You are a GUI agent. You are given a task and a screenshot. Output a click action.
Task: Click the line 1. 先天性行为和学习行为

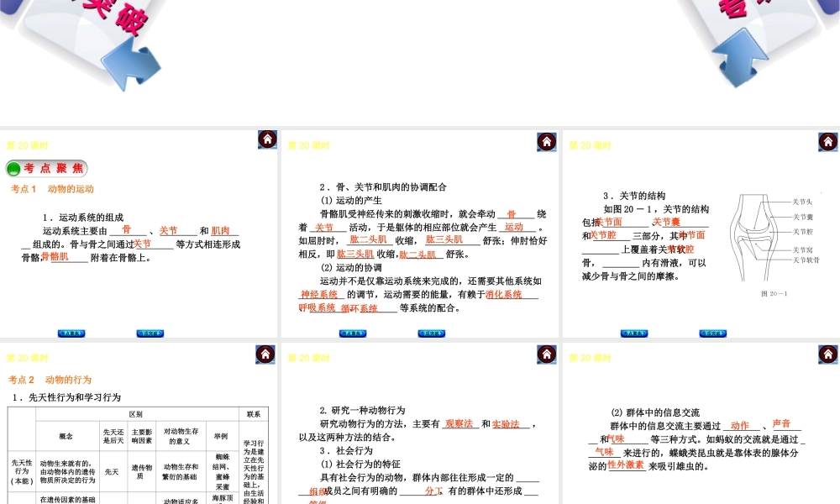tap(67, 397)
